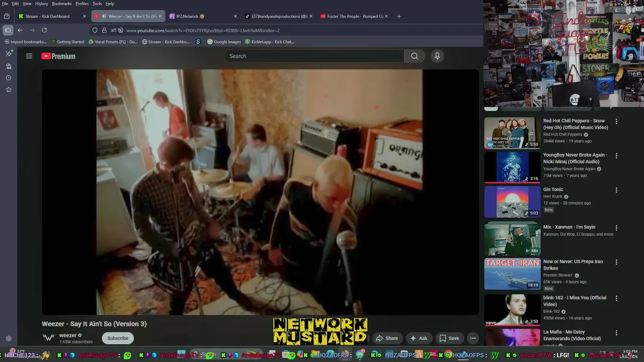Open more options for Mix - Xanman video

(x=616, y=228)
